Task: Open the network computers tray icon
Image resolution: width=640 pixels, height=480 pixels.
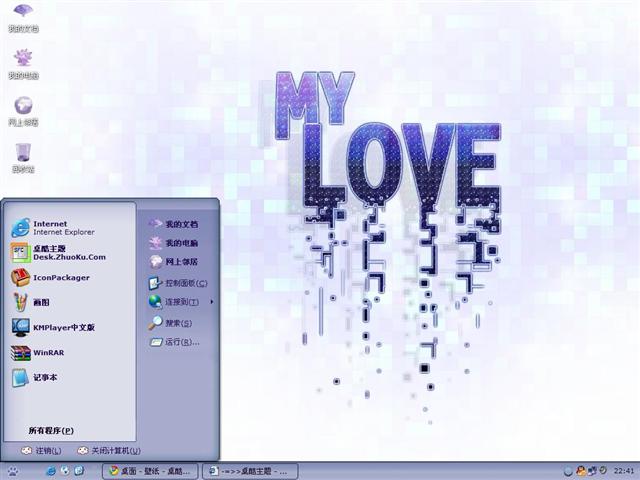Action: 592,471
